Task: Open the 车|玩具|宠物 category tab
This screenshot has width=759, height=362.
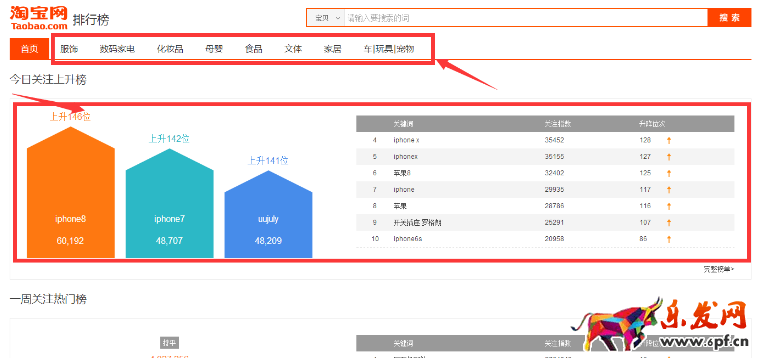Action: click(x=389, y=49)
